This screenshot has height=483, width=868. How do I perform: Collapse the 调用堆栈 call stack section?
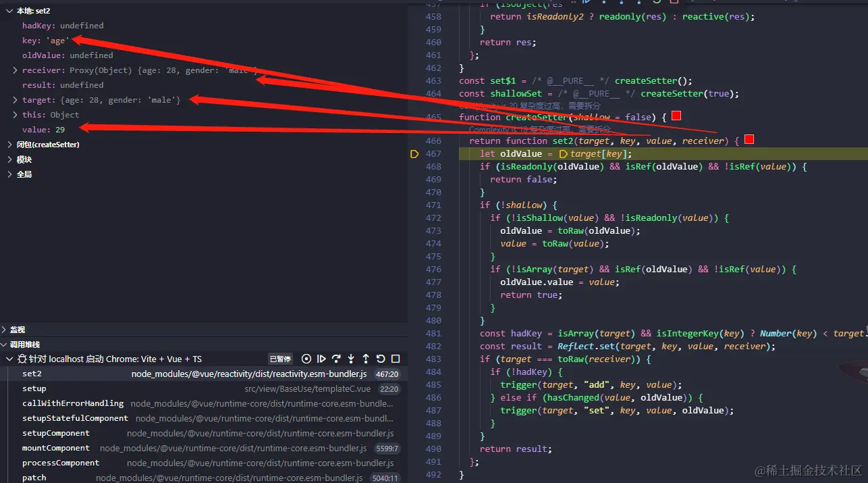[5, 345]
